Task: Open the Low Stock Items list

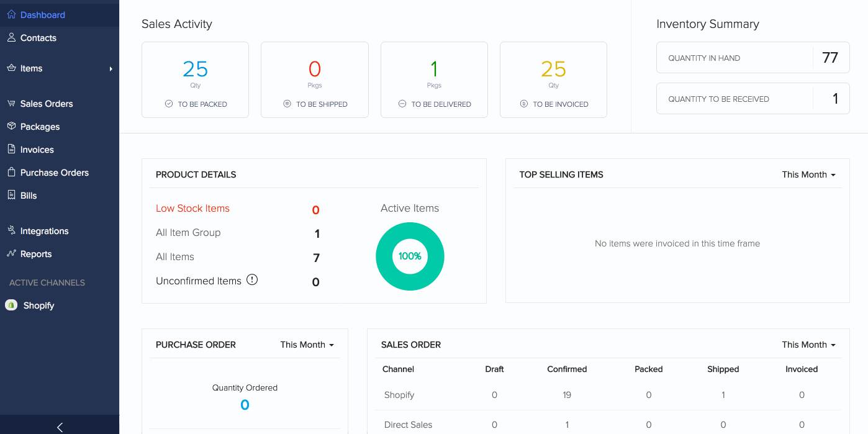Action: [x=192, y=208]
